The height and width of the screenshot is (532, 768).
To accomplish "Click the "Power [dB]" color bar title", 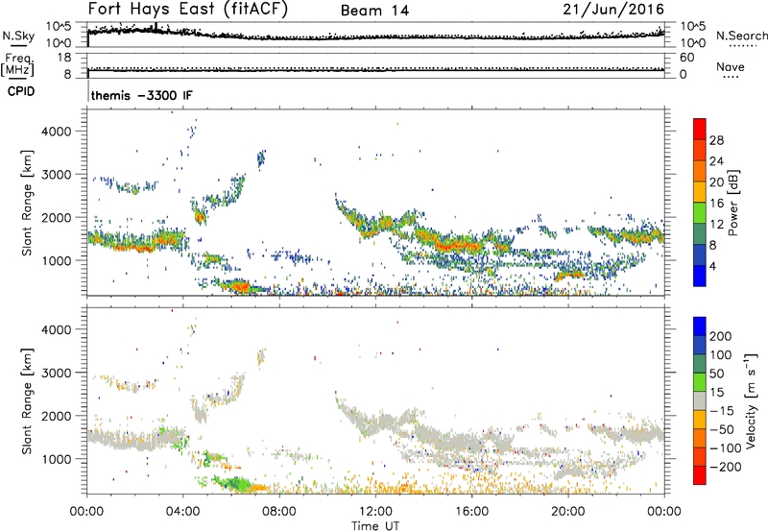I will tap(733, 203).
